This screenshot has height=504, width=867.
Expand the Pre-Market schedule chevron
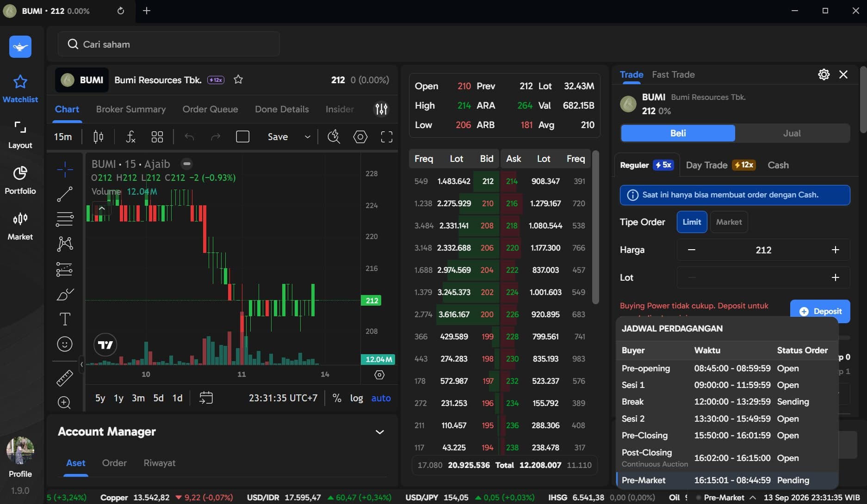[x=753, y=498]
